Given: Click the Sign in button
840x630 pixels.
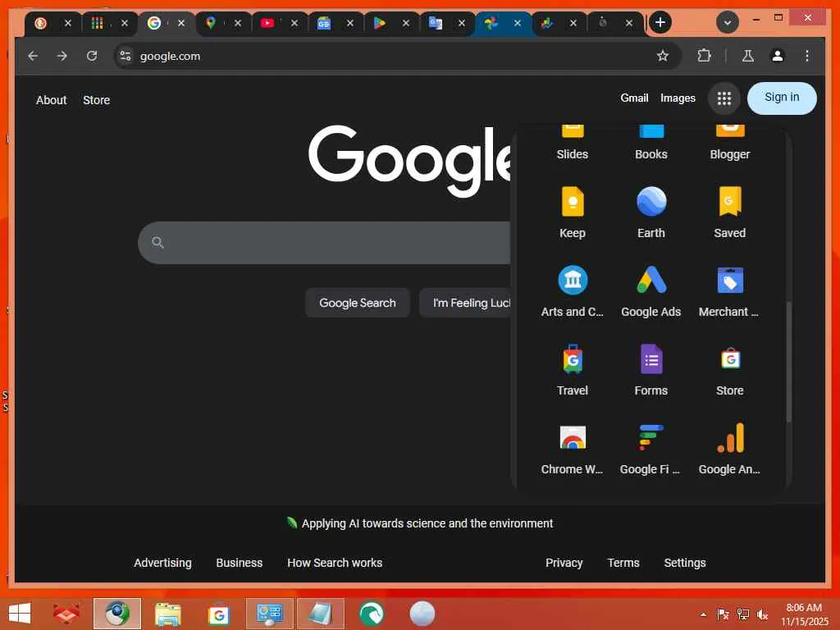Looking at the screenshot, I should point(782,98).
